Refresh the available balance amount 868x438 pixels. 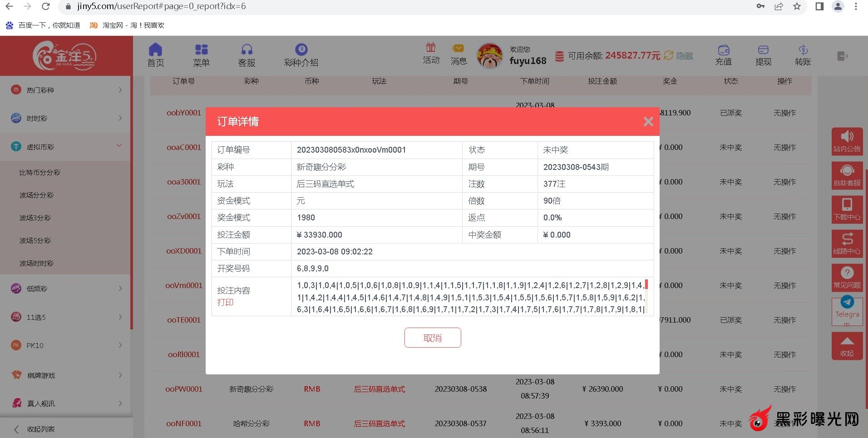668,55
